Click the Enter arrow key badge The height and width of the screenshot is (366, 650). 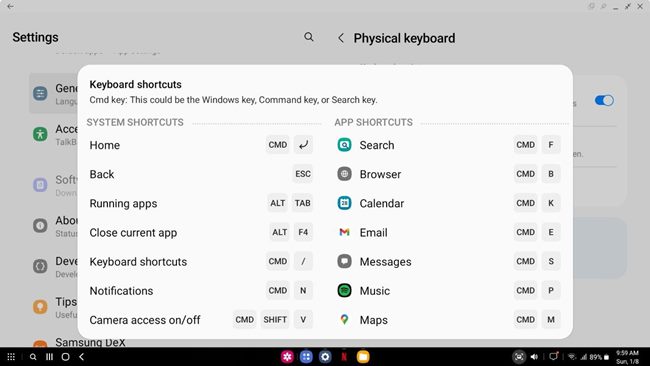(x=303, y=145)
